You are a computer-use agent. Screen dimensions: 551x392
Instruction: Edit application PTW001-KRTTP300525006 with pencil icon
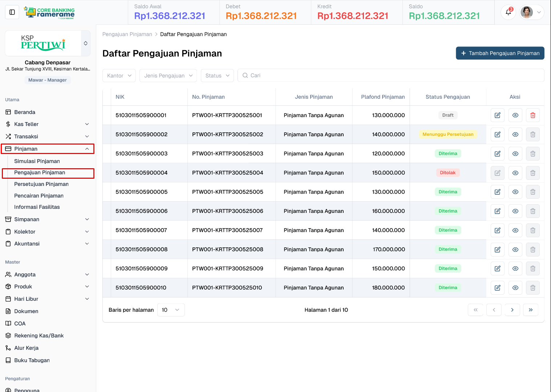point(497,211)
